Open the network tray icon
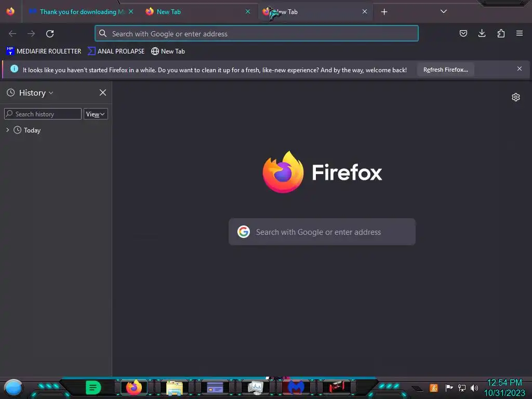The image size is (532, 399). (462, 388)
